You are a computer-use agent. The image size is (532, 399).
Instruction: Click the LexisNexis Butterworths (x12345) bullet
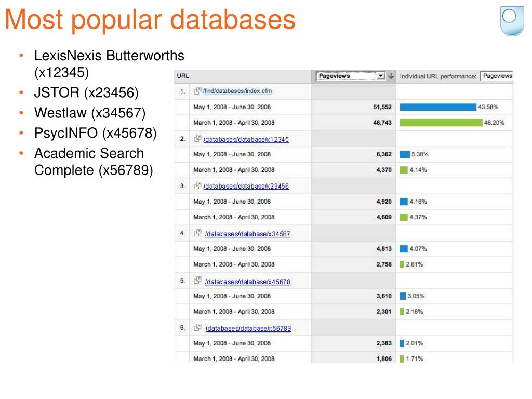pyautogui.click(x=109, y=64)
